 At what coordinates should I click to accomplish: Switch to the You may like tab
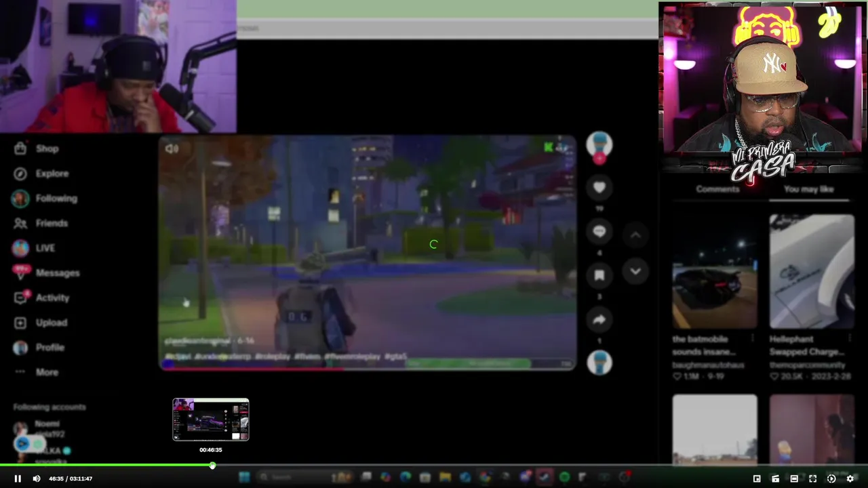(809, 189)
